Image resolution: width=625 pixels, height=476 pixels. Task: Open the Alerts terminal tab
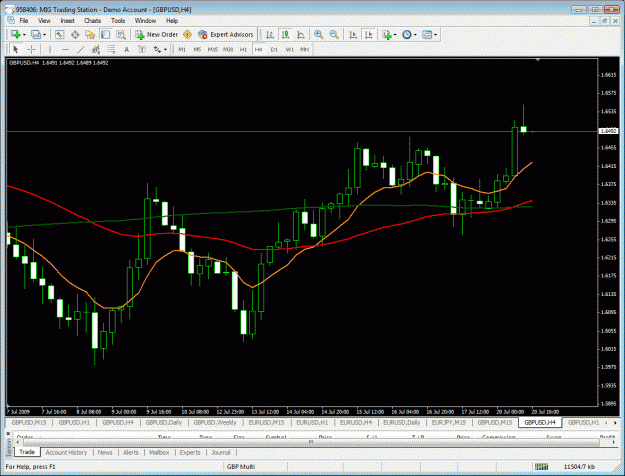point(131,452)
